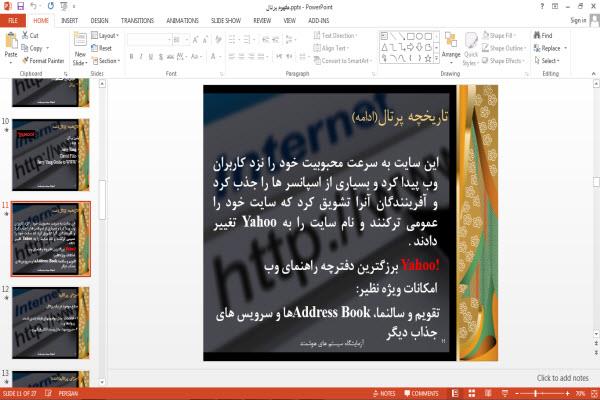
Task: Select slide 10 thumbnail
Action: click(x=51, y=155)
